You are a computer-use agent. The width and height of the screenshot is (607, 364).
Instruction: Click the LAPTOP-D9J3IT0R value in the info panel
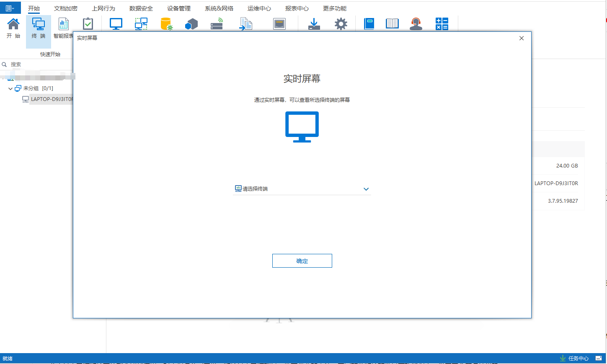click(x=556, y=183)
